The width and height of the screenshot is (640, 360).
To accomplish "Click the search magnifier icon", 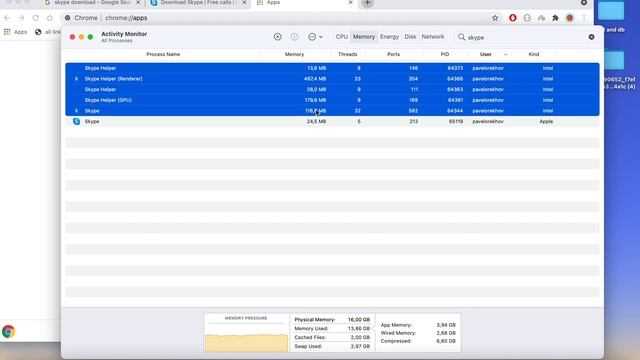I will coord(462,37).
